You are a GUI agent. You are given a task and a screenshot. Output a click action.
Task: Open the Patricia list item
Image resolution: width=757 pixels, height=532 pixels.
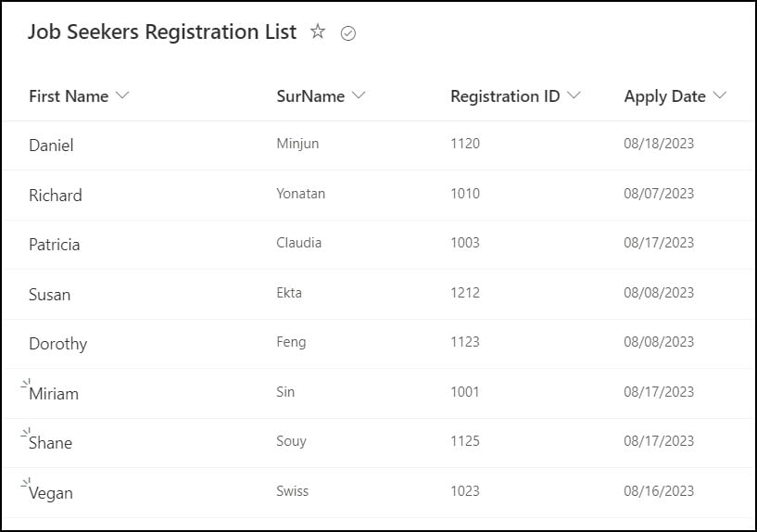point(54,245)
